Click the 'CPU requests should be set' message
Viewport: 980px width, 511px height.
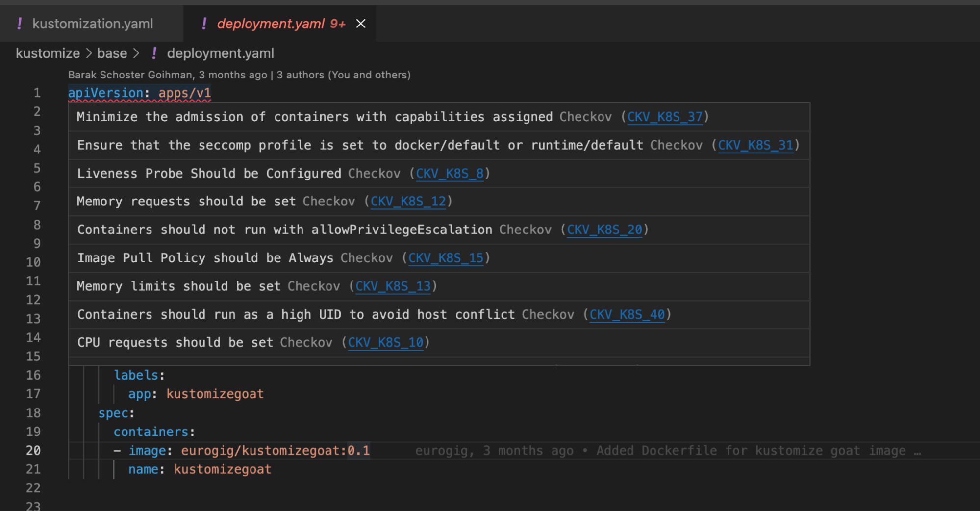[175, 343]
